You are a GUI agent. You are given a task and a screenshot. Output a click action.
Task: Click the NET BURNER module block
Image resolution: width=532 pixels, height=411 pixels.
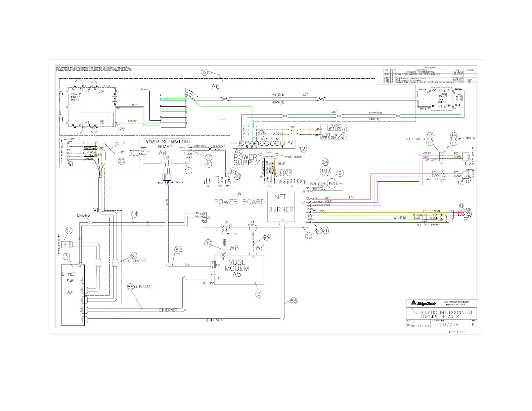pos(281,206)
